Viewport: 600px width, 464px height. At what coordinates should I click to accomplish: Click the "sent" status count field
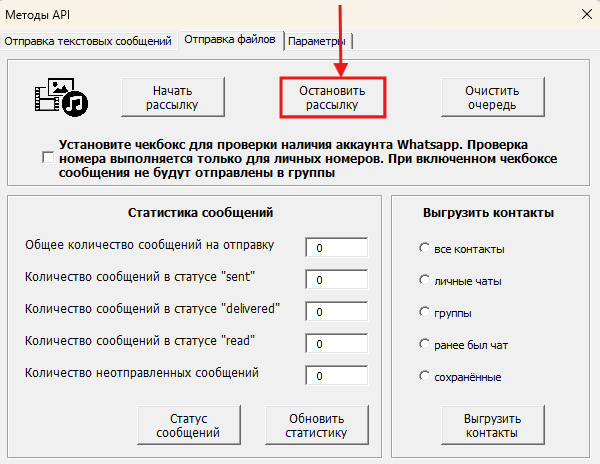coord(337,280)
